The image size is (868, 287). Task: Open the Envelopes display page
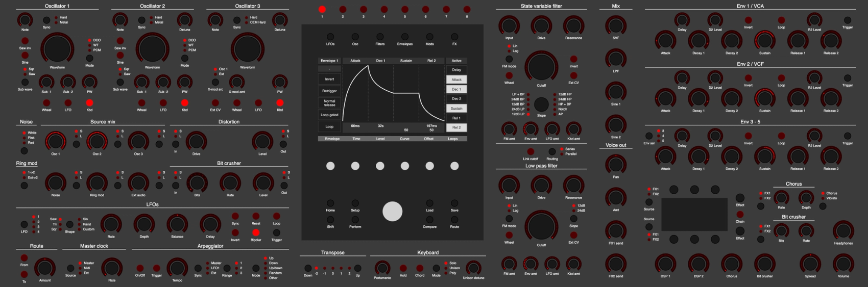coord(404,37)
